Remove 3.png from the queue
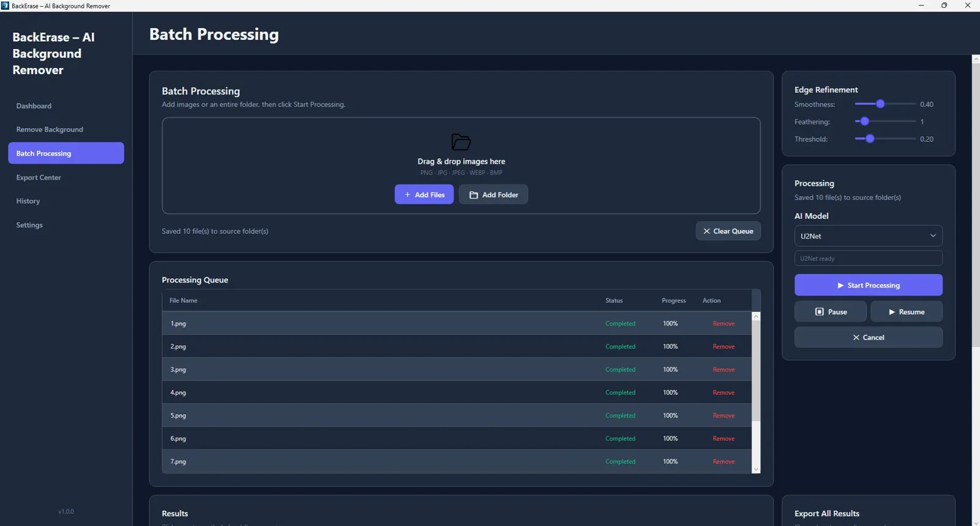This screenshot has width=980, height=526. tap(723, 370)
